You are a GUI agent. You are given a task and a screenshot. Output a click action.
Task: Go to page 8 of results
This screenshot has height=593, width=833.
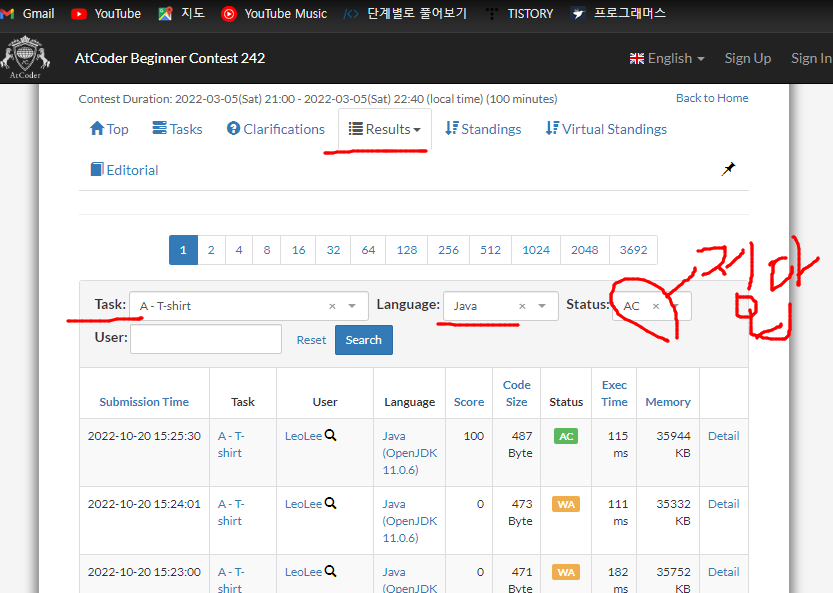tap(267, 250)
